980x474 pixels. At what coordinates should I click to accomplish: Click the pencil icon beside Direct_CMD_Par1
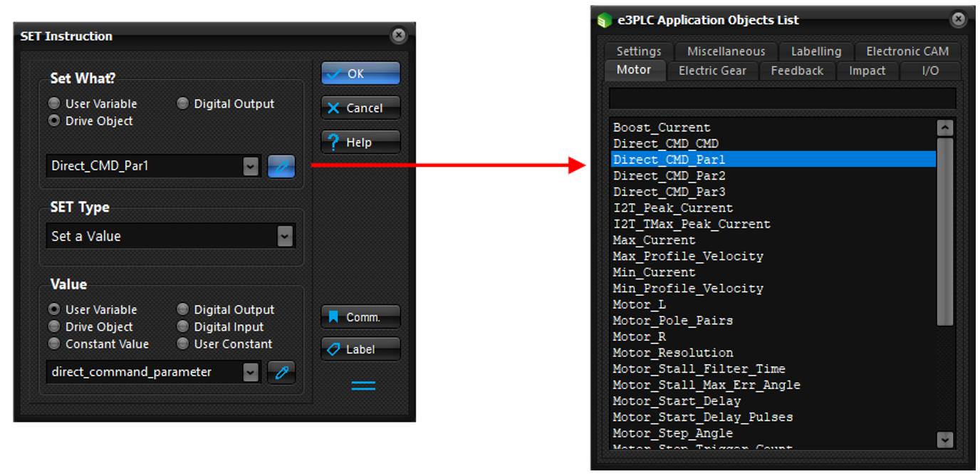[x=281, y=167]
